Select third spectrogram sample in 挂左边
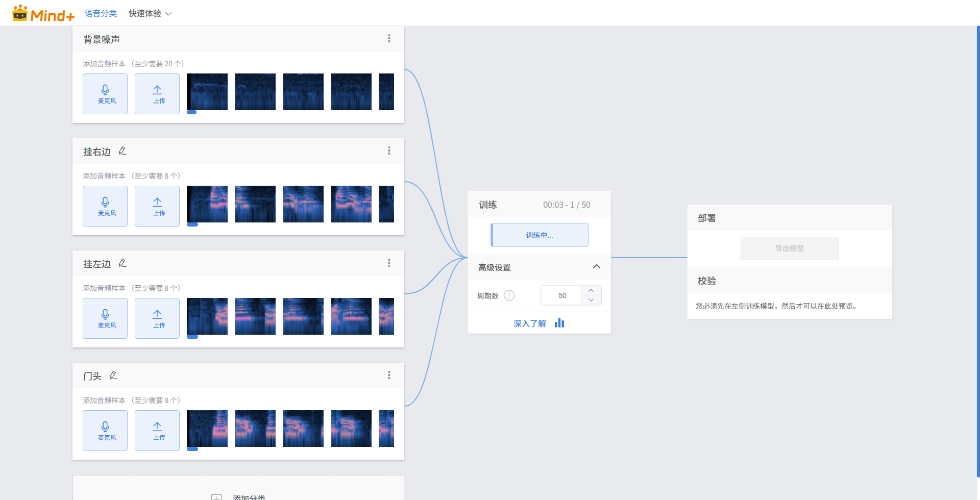This screenshot has width=980, height=500. tap(303, 316)
